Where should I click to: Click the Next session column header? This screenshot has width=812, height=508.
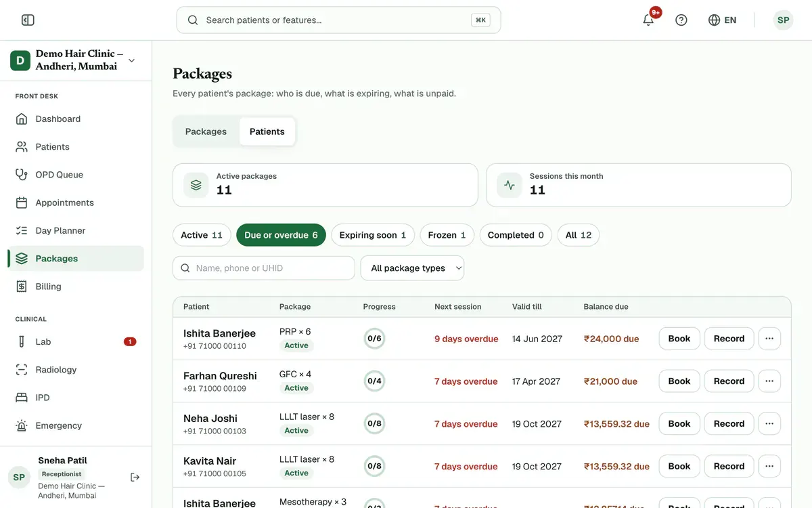458,307
